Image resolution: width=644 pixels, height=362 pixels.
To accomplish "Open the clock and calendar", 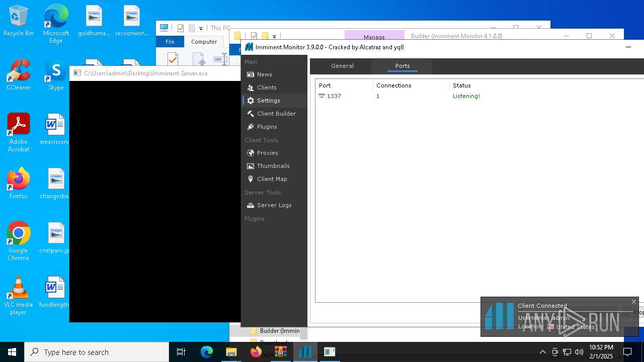I will 601,352.
